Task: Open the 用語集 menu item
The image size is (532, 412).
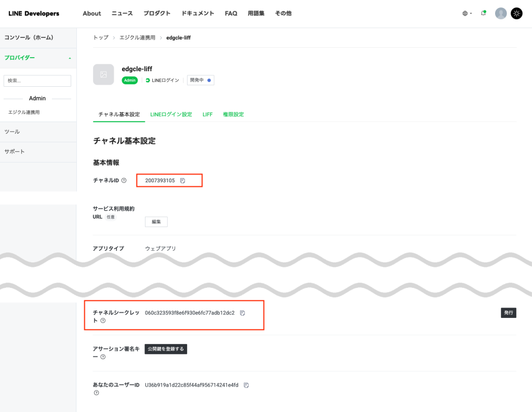Action: [256, 14]
